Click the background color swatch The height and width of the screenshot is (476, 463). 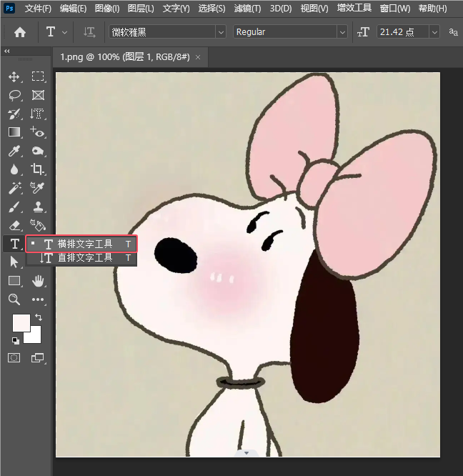(x=34, y=337)
